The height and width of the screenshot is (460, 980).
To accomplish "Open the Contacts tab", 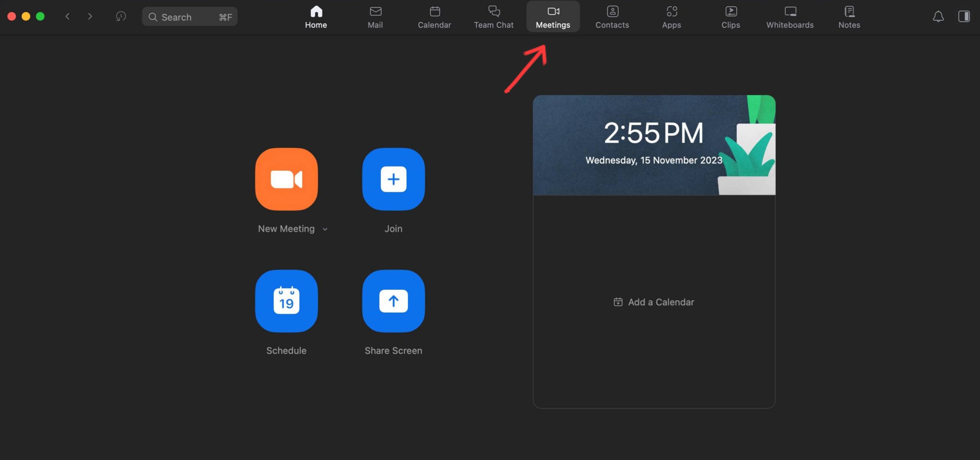I will [x=612, y=17].
